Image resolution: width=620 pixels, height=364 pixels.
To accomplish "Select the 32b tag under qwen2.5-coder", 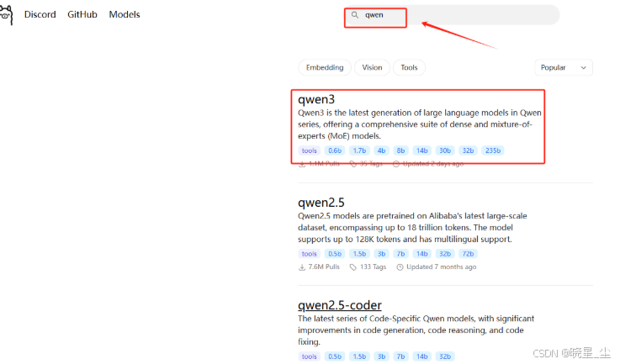I will point(445,356).
